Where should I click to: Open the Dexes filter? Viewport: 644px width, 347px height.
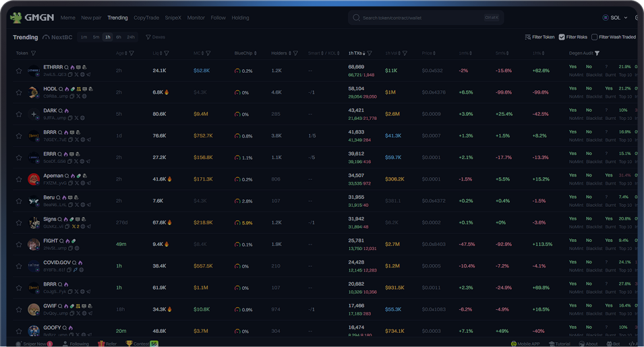click(155, 37)
